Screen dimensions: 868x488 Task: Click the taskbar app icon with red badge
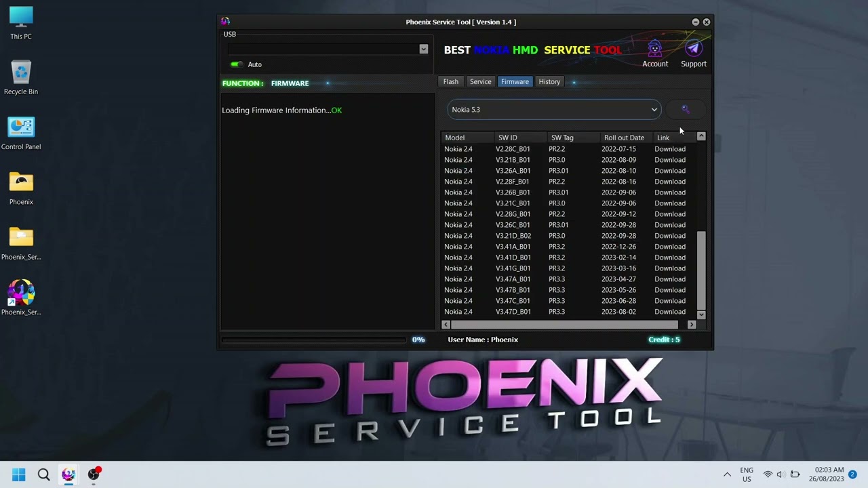tap(94, 474)
